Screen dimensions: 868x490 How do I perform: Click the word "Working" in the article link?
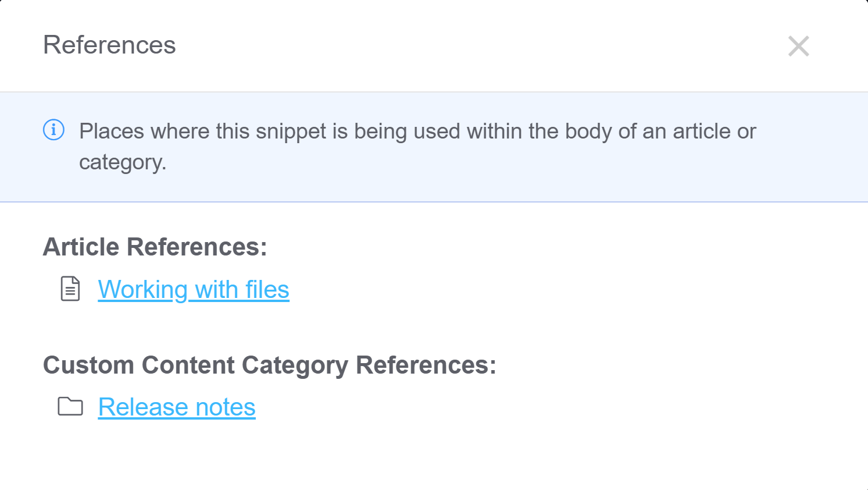tap(142, 290)
